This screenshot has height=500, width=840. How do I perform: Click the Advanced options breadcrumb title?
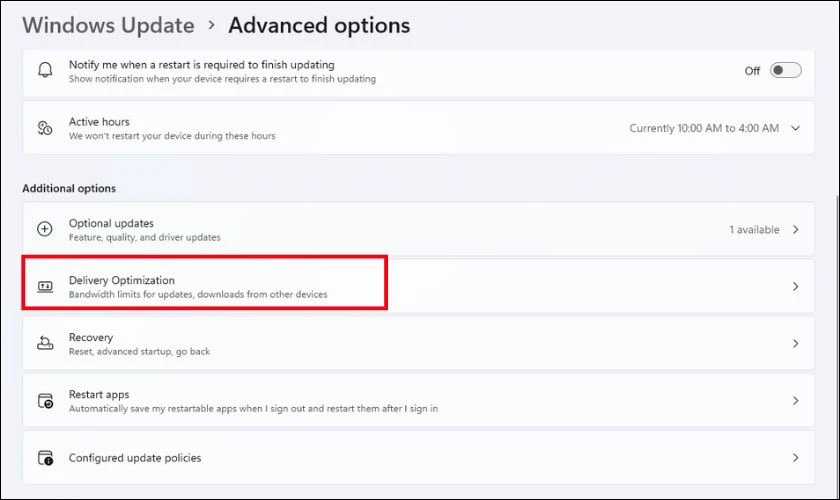click(319, 26)
